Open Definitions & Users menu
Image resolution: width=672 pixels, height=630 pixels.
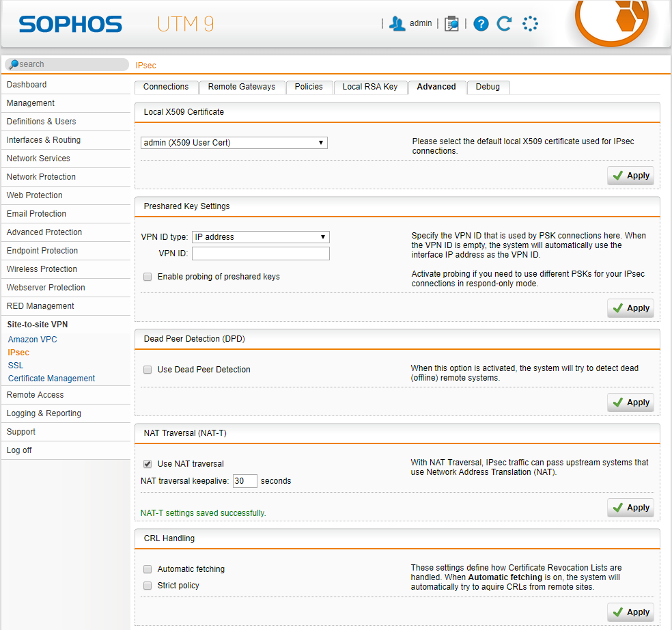66,122
